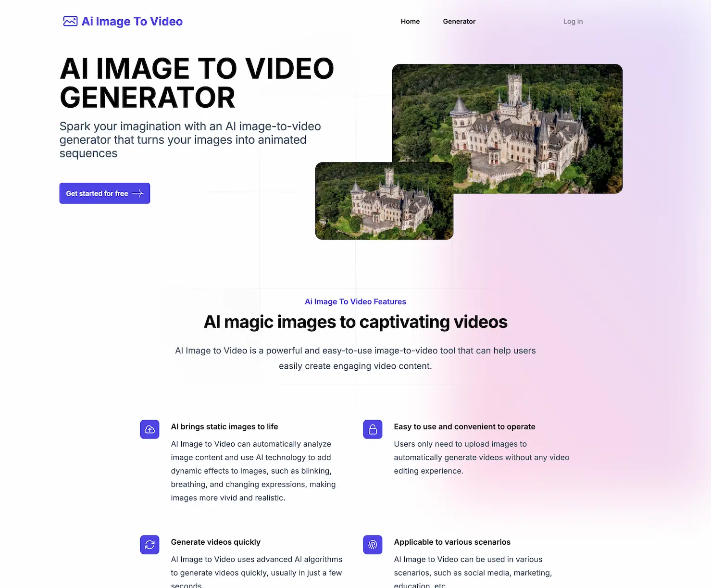711x588 pixels.
Task: Click the 'Spark your imagination' subtitle text
Action: click(x=190, y=139)
